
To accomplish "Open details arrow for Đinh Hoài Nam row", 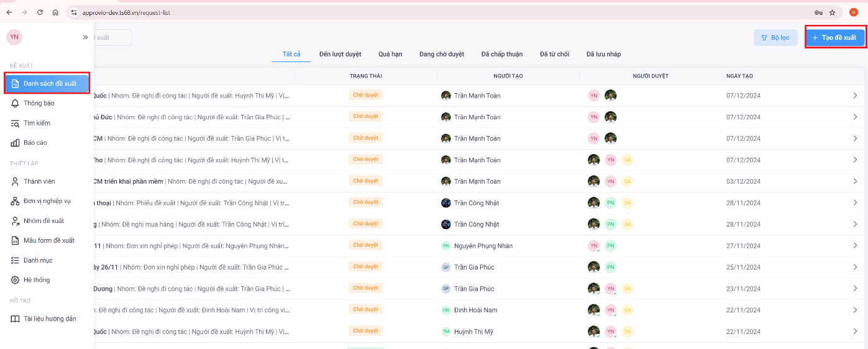I will [855, 310].
